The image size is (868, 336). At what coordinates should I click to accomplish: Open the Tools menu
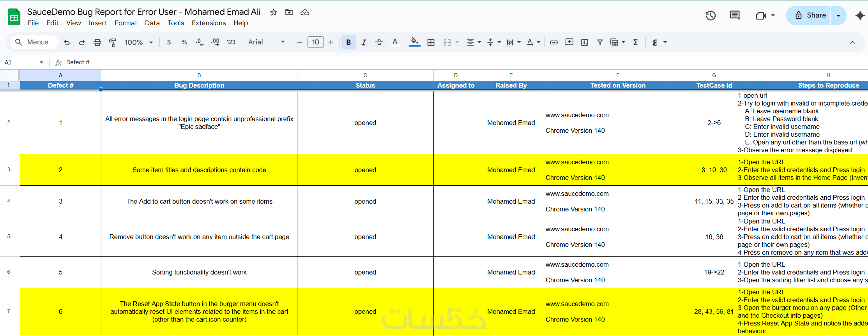(x=176, y=23)
